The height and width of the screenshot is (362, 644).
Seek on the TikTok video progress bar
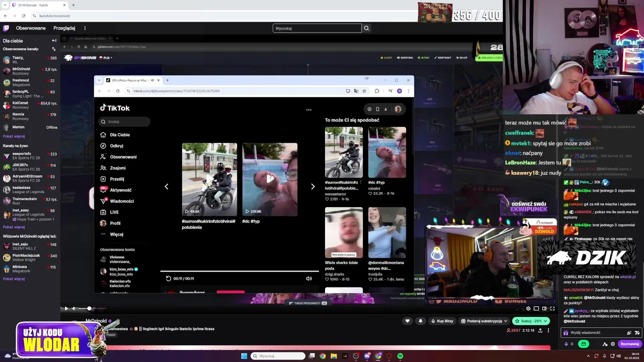pos(239,271)
